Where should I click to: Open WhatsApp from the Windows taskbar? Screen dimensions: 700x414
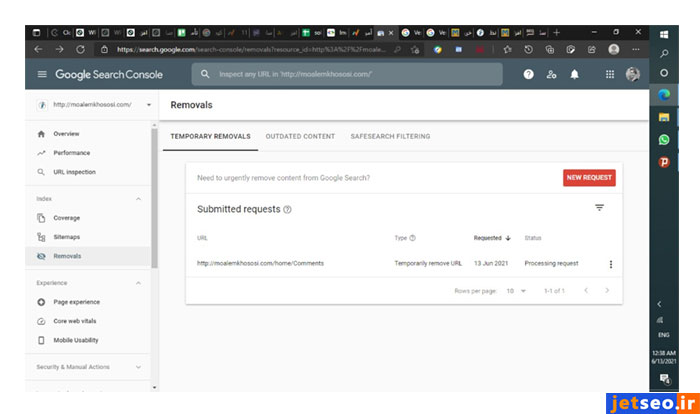tap(664, 139)
